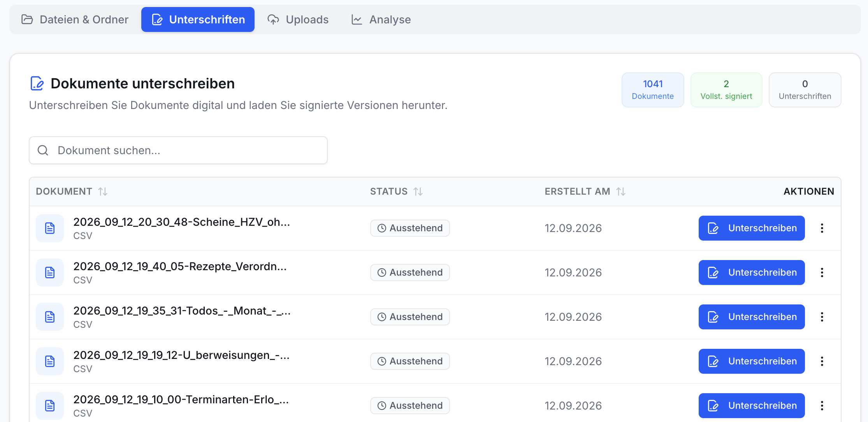The height and width of the screenshot is (422, 868).
Task: Click file icon of Scheine_HZV document
Action: coord(50,228)
